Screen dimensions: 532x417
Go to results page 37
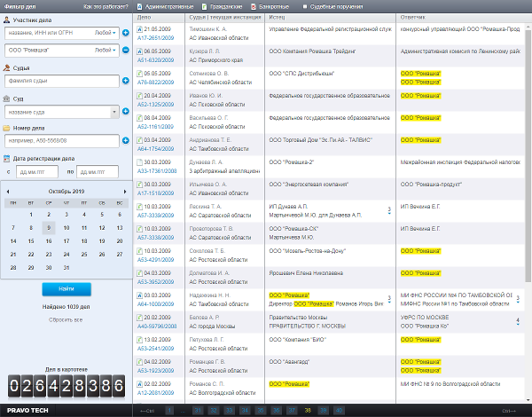tap(292, 411)
